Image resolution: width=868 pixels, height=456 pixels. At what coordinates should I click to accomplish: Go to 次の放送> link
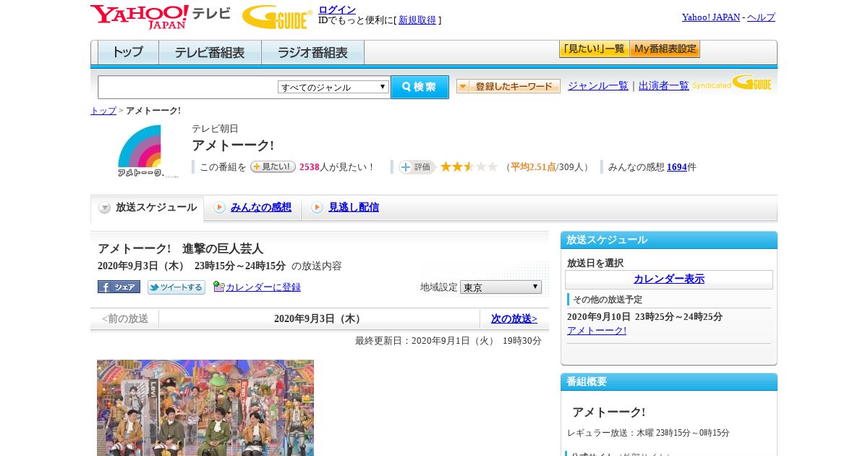pos(514,318)
